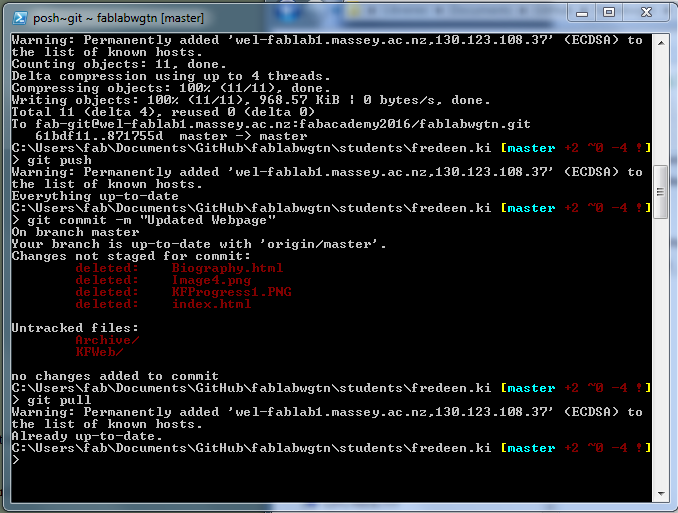
Task: Click the untracked 'Archive/' folder entry
Action: [107, 340]
